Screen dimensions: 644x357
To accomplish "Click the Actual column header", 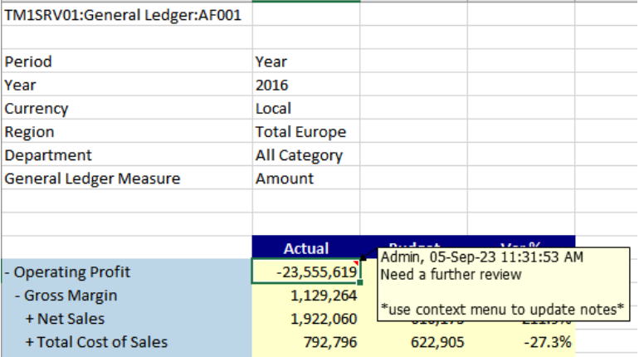I will (x=306, y=248).
